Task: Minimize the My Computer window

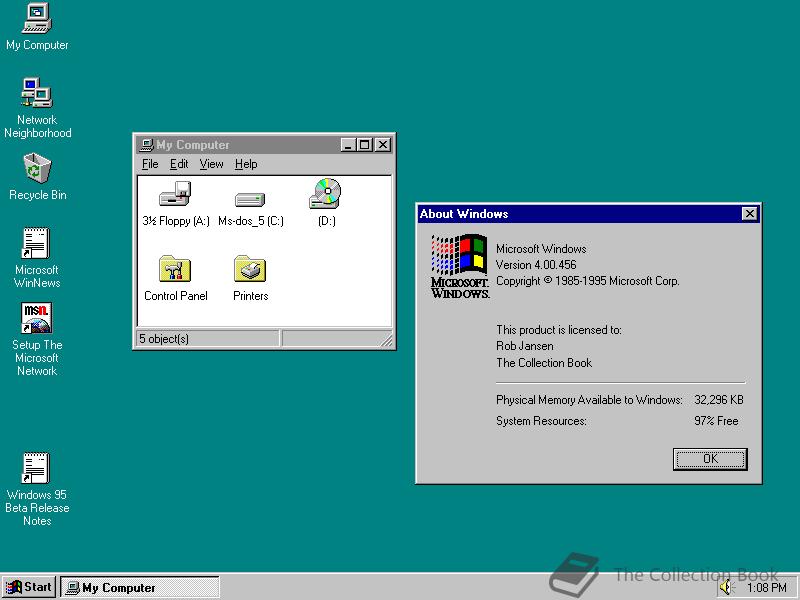Action: 348,145
